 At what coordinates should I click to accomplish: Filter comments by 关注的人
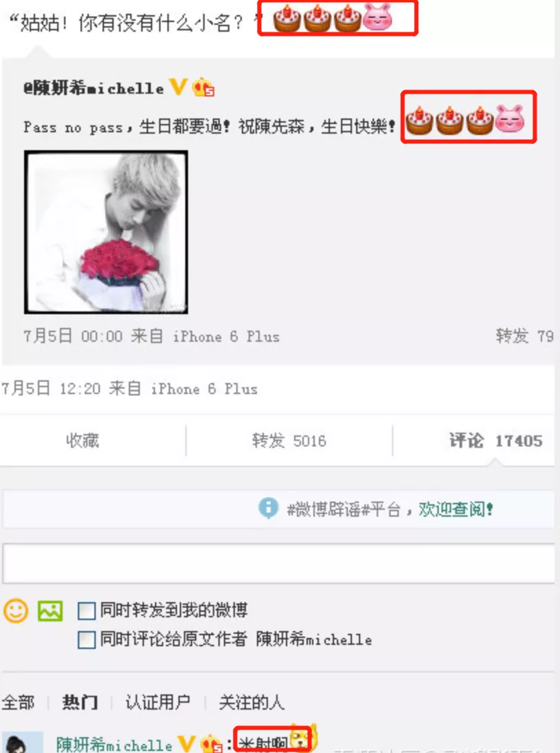(x=251, y=702)
